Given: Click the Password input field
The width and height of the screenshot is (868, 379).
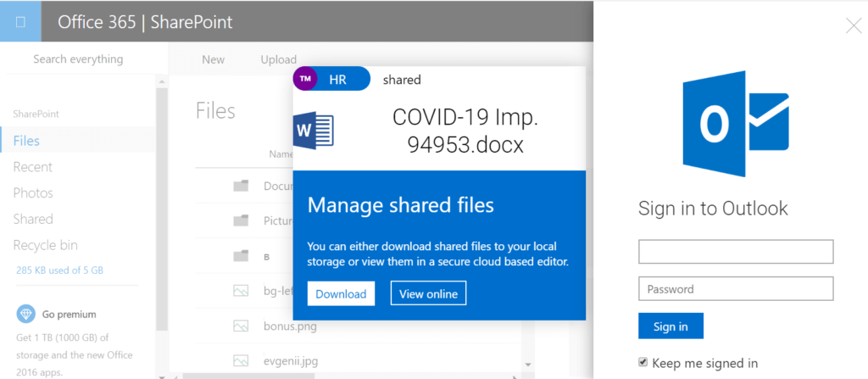Looking at the screenshot, I should [736, 288].
